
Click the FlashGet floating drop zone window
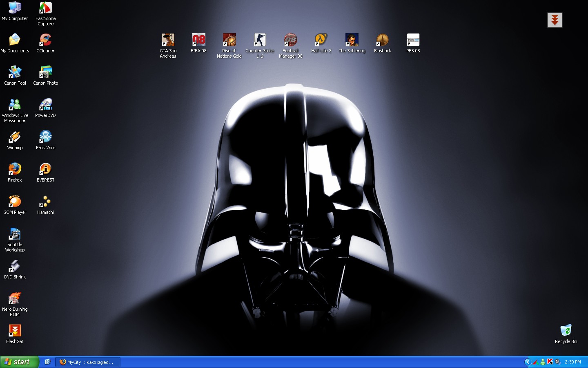click(555, 20)
